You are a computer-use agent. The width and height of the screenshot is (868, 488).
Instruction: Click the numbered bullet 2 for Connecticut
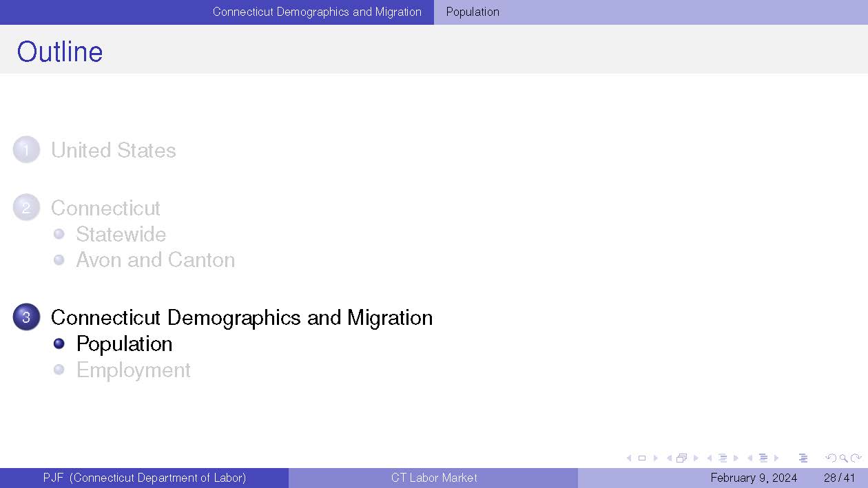coord(26,208)
